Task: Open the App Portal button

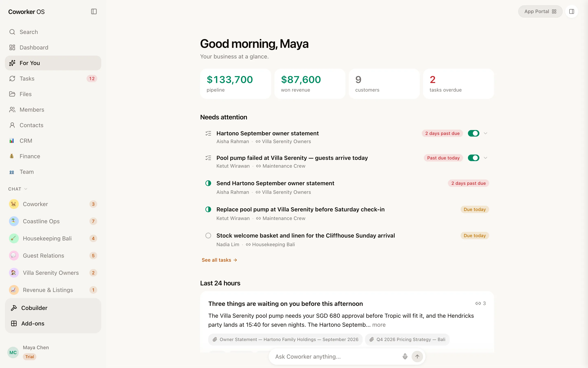Action: point(540,11)
